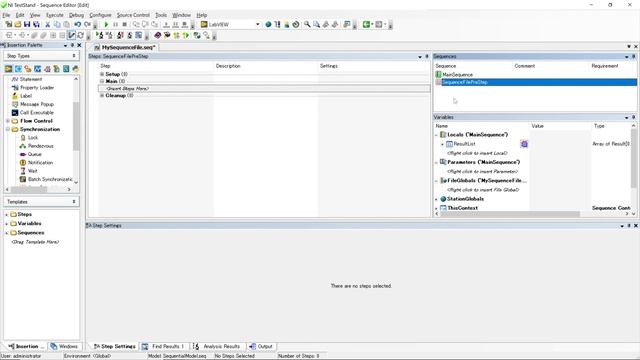The width and height of the screenshot is (640, 360).
Task: Click the Parameters ('MainSequence') node
Action: pyautogui.click(x=484, y=162)
